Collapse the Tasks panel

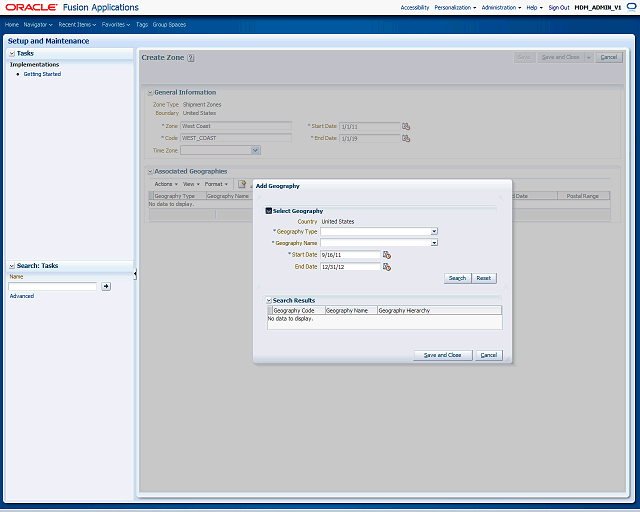tap(12, 53)
